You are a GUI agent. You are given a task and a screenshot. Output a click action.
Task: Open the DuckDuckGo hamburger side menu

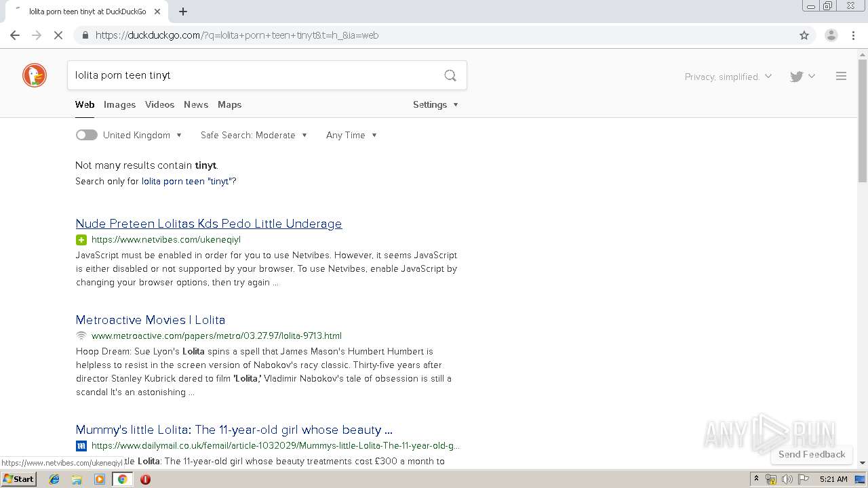click(841, 77)
